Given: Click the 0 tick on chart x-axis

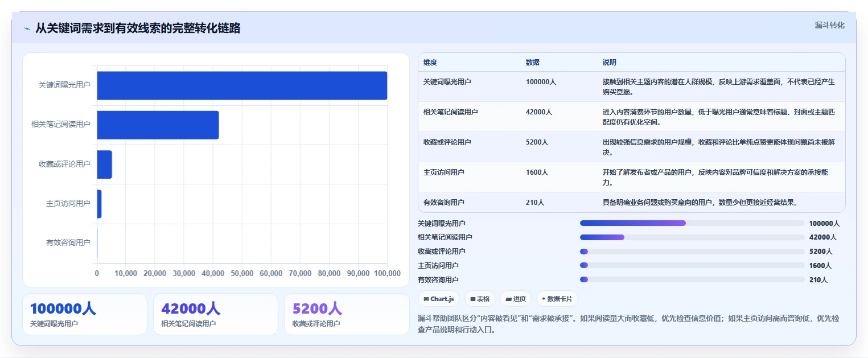Looking at the screenshot, I should click(97, 273).
